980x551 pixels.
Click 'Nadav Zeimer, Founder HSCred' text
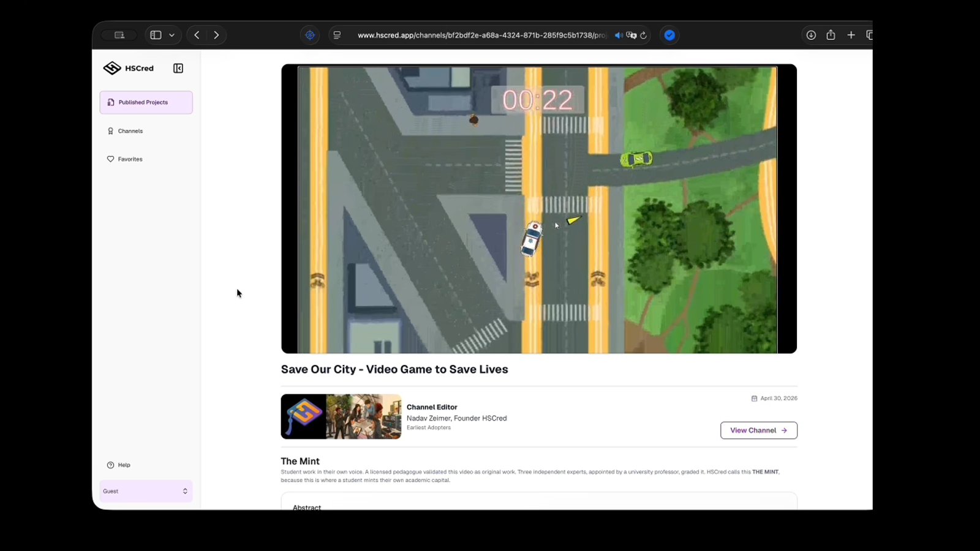(457, 418)
